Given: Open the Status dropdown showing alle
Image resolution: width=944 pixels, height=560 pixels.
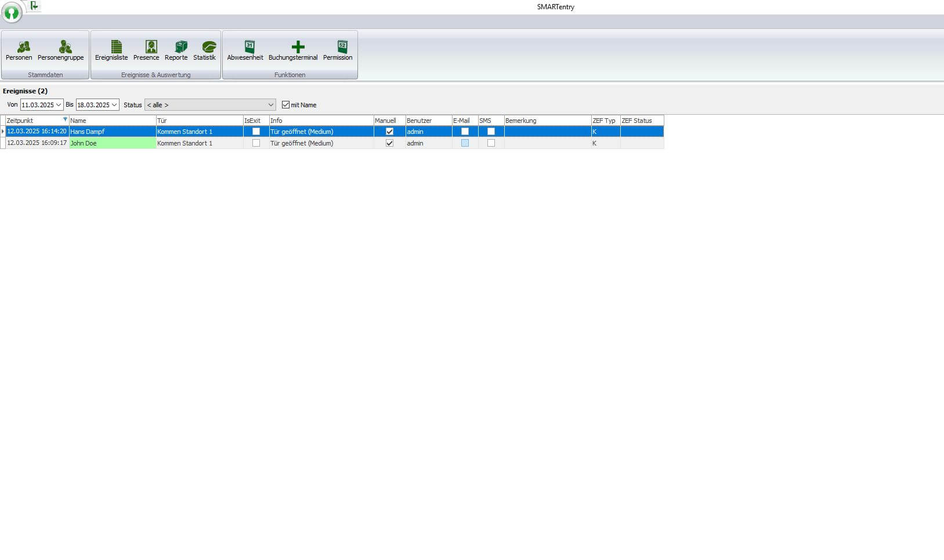Looking at the screenshot, I should pos(272,104).
